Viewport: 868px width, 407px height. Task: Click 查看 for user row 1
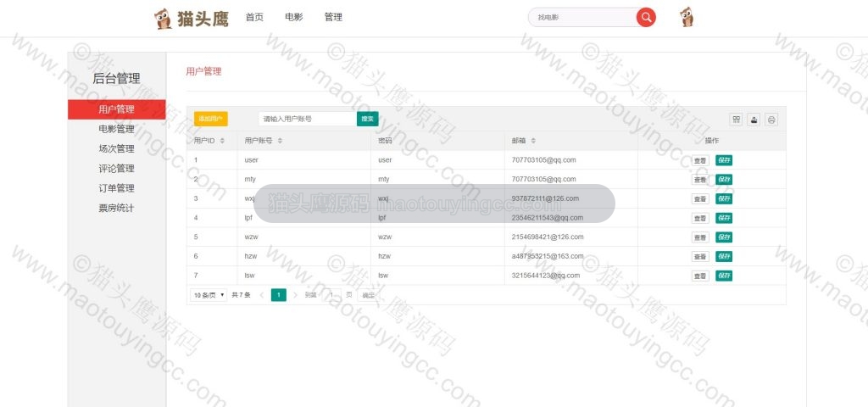(x=700, y=160)
